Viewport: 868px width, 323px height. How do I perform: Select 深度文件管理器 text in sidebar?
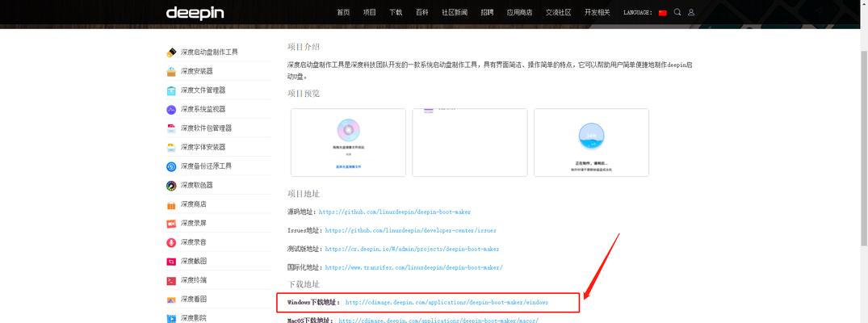(203, 90)
